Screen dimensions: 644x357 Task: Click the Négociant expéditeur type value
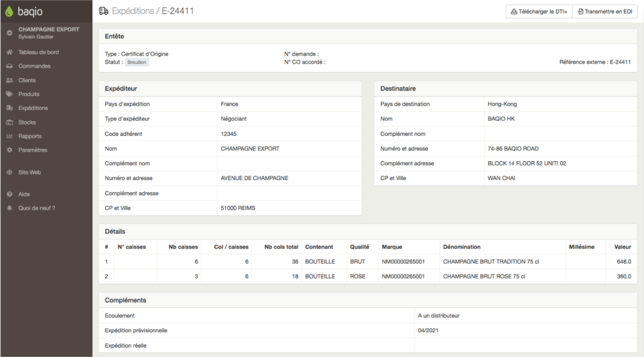pyautogui.click(x=233, y=119)
